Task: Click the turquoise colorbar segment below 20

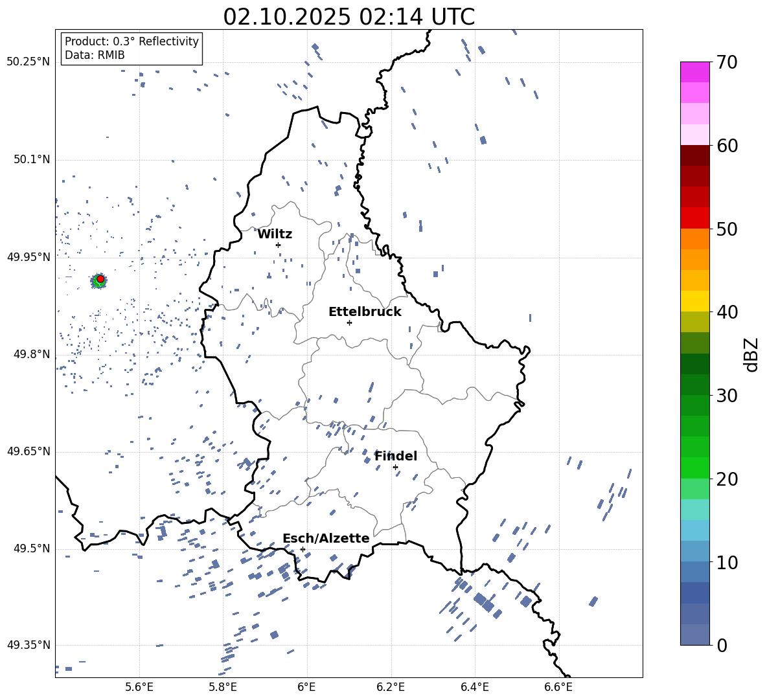Action: pos(695,510)
